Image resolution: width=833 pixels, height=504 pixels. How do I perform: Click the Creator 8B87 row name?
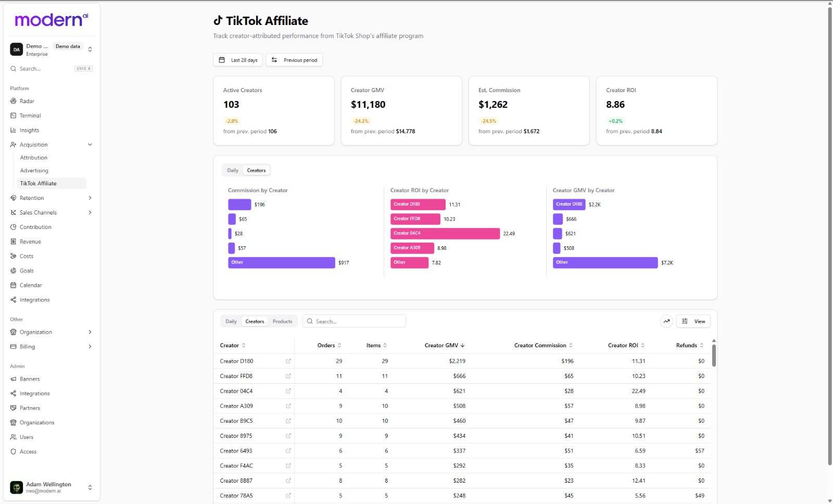coord(236,481)
